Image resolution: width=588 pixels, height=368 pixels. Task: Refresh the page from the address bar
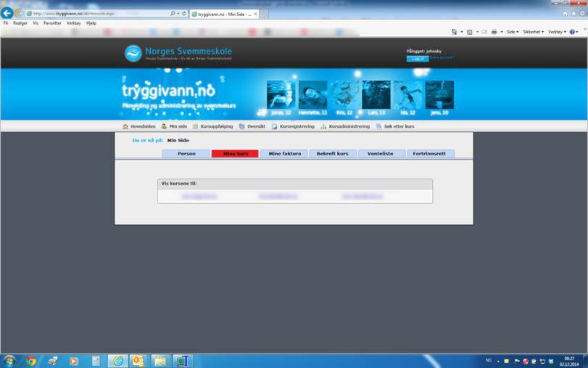[183, 14]
